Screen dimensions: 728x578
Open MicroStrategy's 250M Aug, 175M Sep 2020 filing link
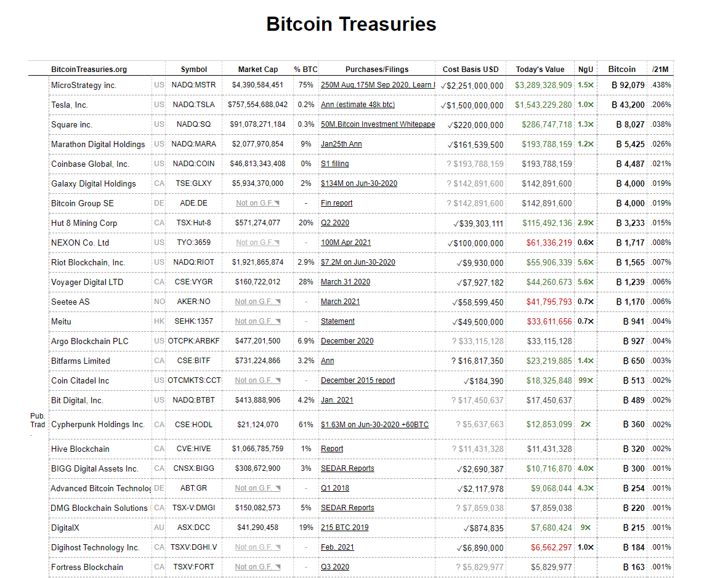click(377, 85)
